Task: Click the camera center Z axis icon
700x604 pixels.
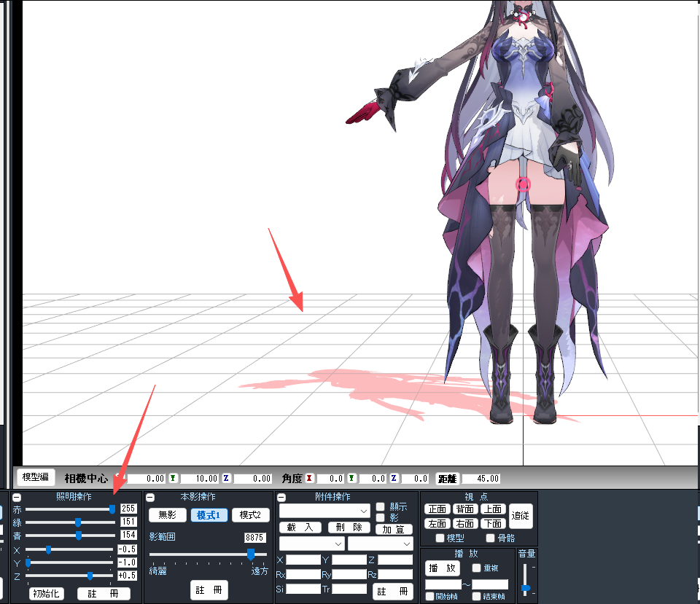Action: [x=226, y=478]
